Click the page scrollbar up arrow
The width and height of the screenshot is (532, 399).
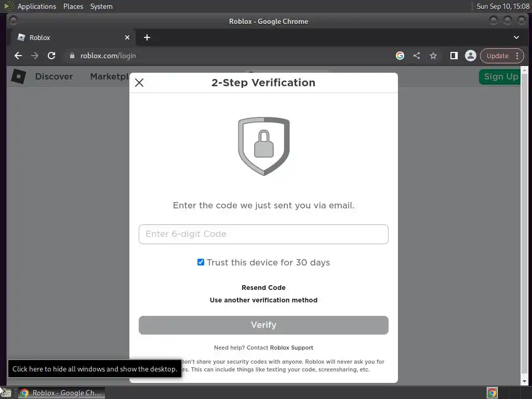524,70
